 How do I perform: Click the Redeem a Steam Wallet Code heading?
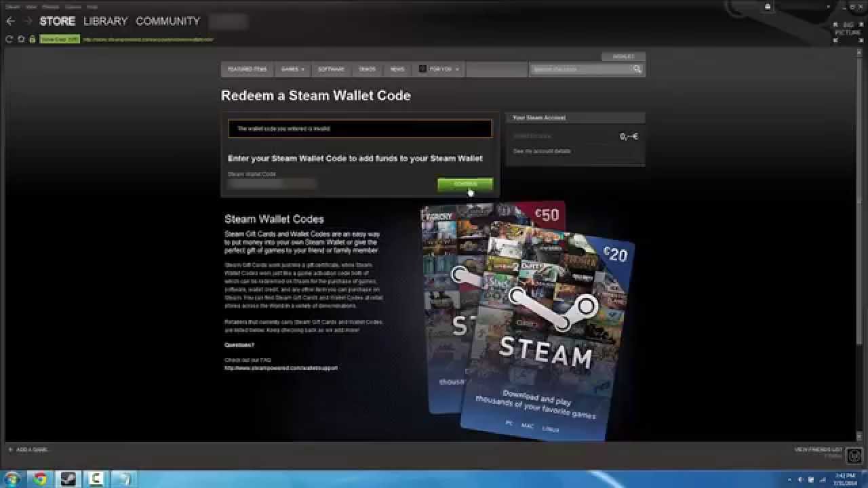pos(316,96)
